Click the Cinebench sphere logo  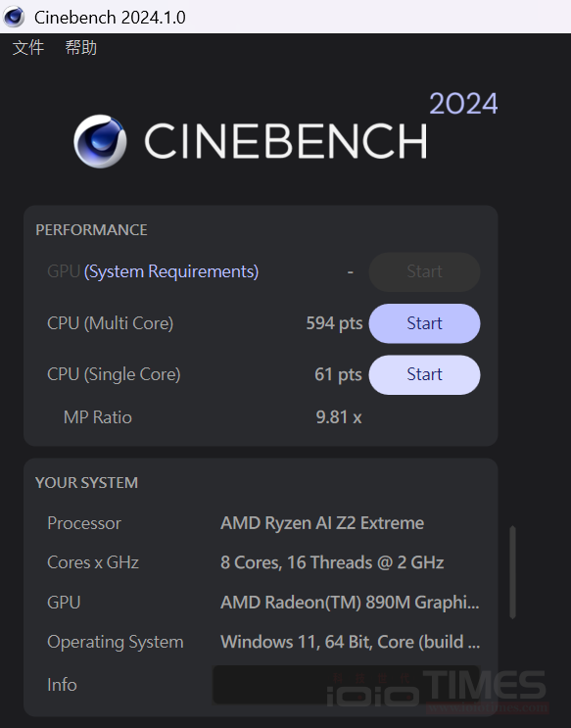(100, 141)
